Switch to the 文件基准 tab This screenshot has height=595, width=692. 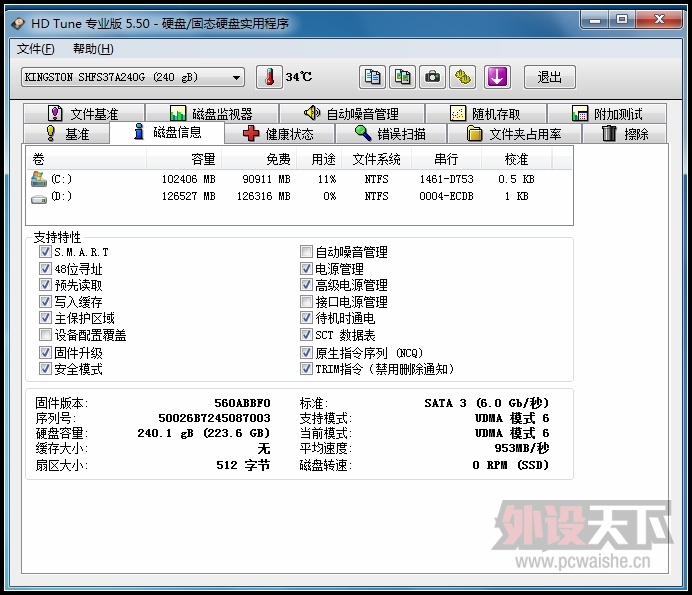[84, 114]
